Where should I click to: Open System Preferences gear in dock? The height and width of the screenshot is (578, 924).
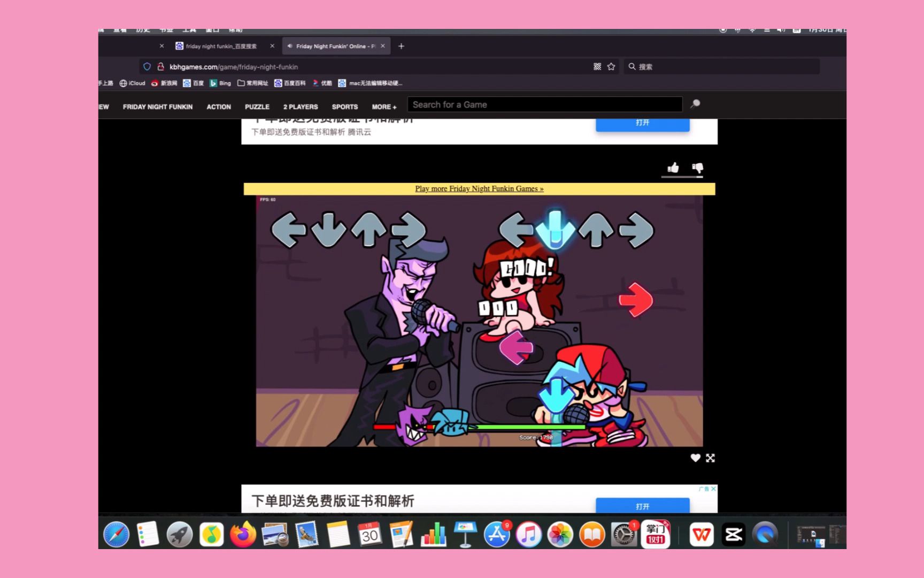(623, 534)
